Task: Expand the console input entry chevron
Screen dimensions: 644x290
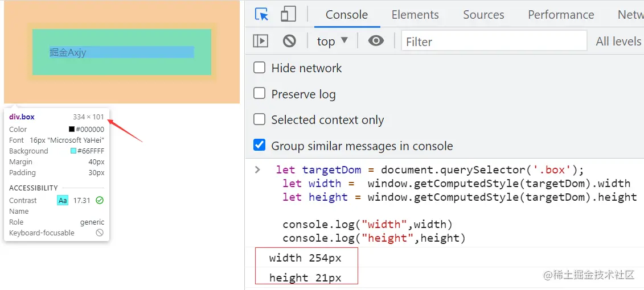Action: [257, 169]
